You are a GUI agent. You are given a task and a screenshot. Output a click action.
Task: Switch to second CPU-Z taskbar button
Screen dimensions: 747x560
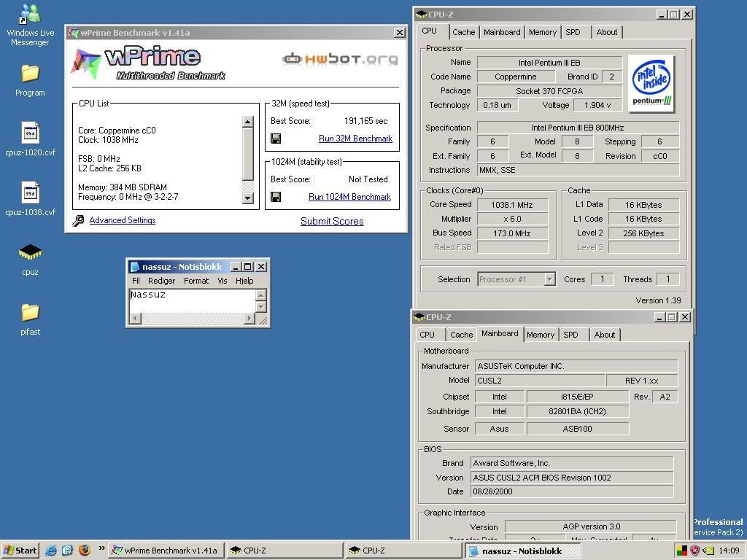pyautogui.click(x=403, y=551)
